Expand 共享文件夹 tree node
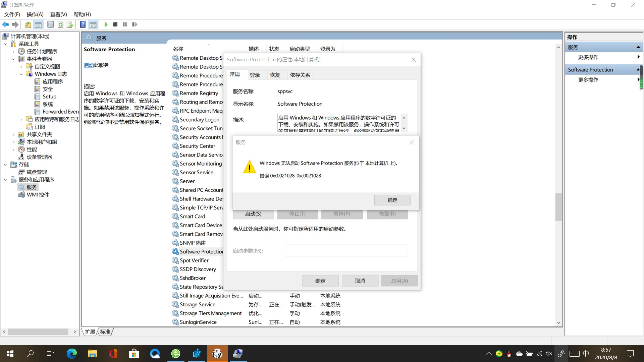Image resolution: width=644 pixels, height=362 pixels. [13, 134]
